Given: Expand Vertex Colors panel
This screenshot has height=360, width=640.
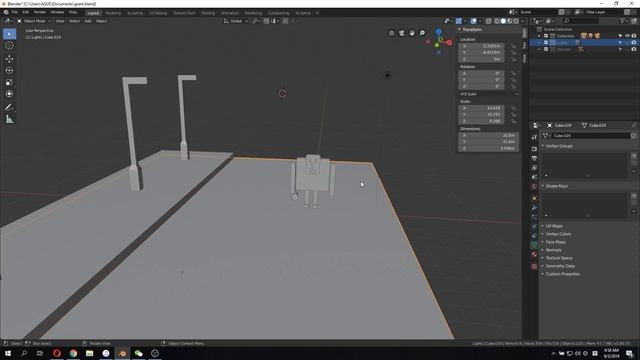Looking at the screenshot, I should pyautogui.click(x=557, y=234).
